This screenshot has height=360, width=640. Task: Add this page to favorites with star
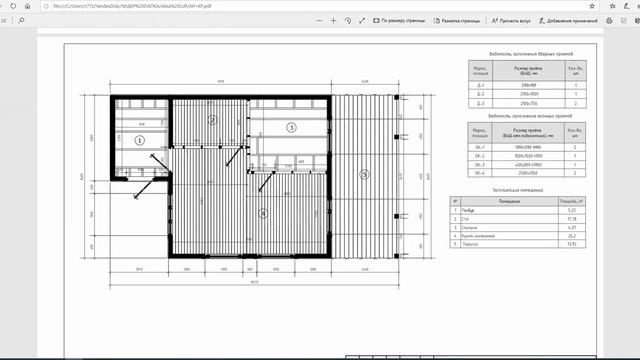592,6
